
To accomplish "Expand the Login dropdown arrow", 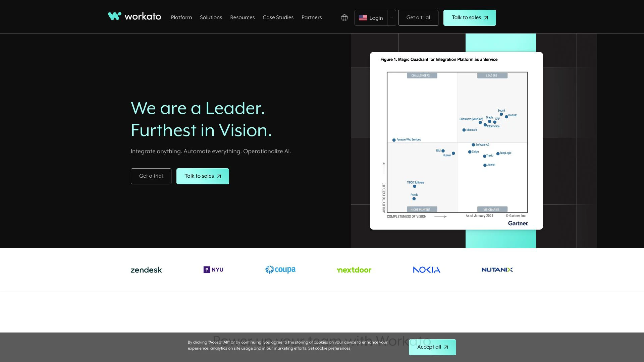I will coord(391,17).
